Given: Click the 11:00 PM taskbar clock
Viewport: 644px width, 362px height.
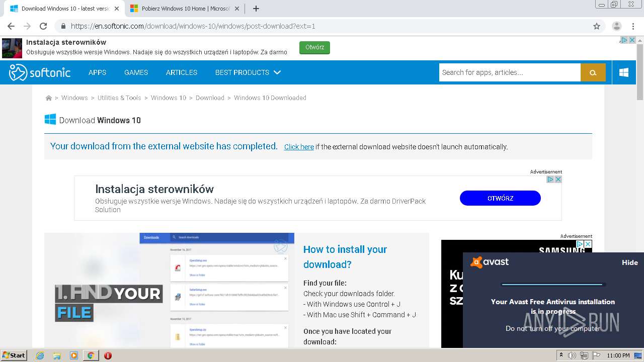Looking at the screenshot, I should [x=618, y=355].
